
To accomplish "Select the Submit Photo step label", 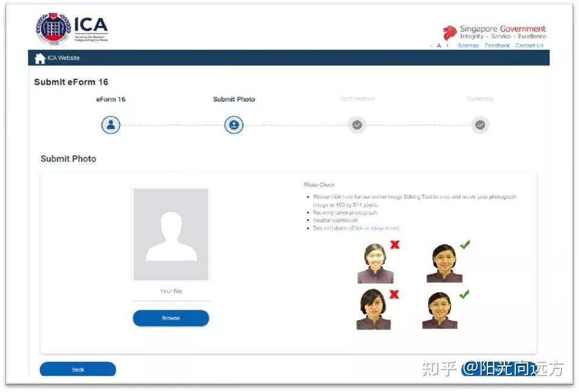I will click(x=233, y=99).
